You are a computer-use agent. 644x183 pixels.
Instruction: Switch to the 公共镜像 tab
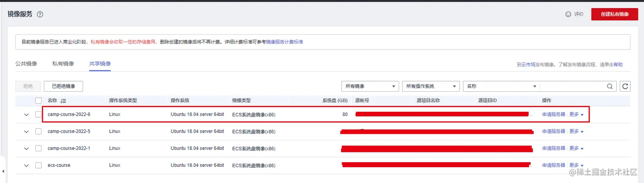click(26, 64)
